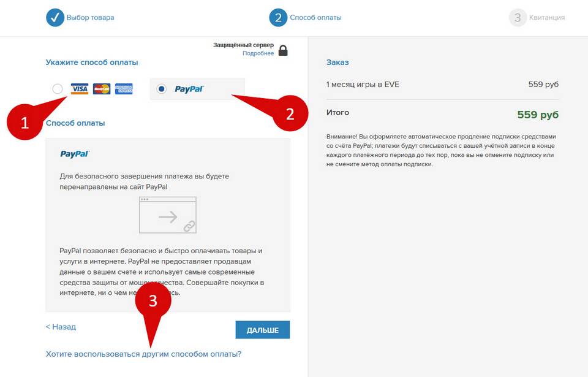Screen dimensions: 588x377
Task: Click the step 2 circle icon
Action: click(x=278, y=18)
